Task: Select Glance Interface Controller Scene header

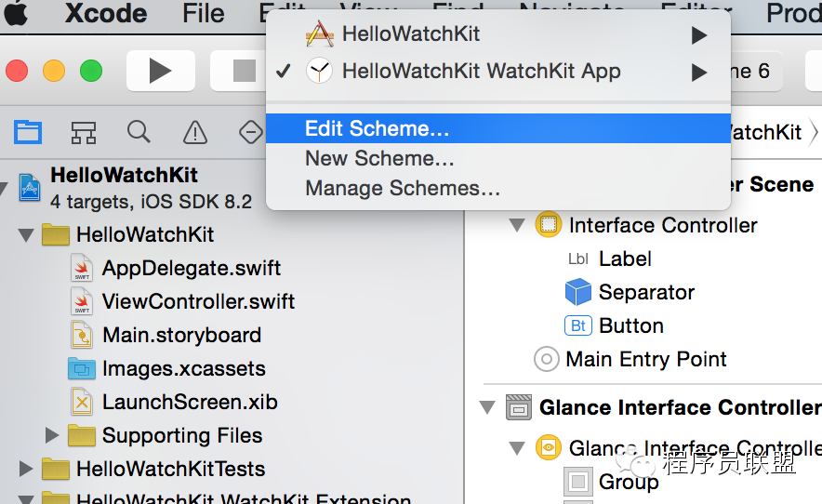Action: click(681, 407)
